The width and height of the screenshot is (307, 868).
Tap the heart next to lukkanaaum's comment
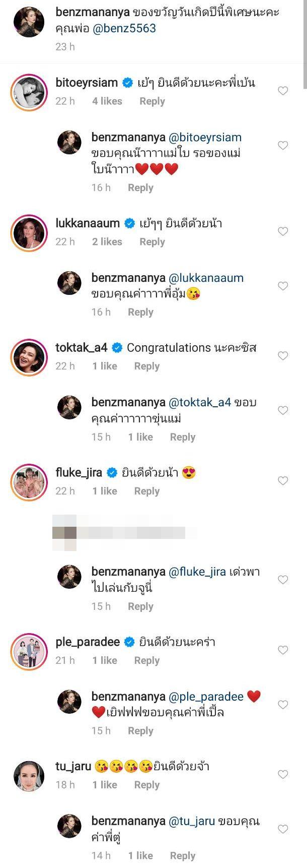click(283, 231)
